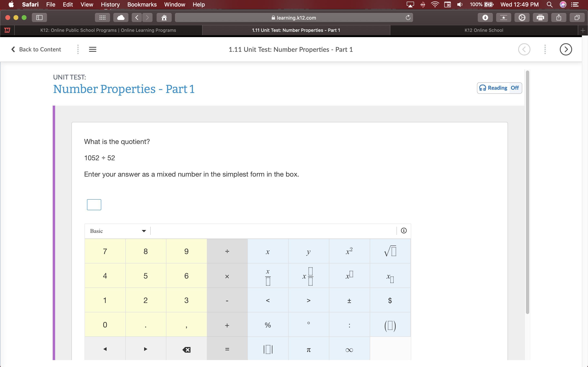Click the Safari reload page icon

408,18
